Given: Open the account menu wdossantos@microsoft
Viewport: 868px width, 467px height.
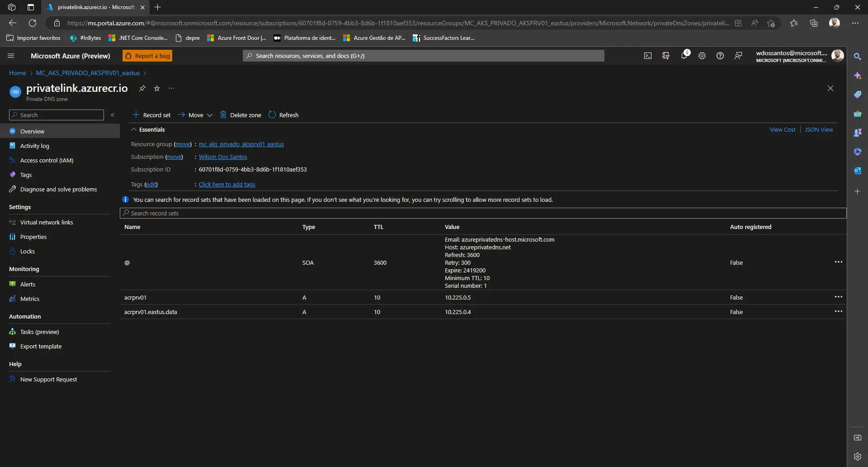Looking at the screenshot, I should click(799, 56).
